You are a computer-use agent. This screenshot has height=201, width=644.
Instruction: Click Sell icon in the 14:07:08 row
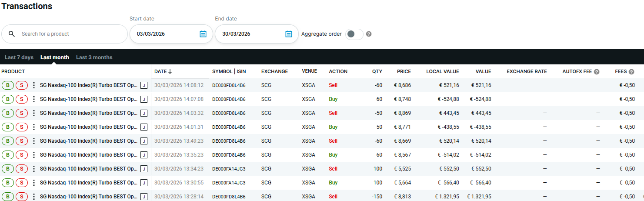pyautogui.click(x=22, y=99)
